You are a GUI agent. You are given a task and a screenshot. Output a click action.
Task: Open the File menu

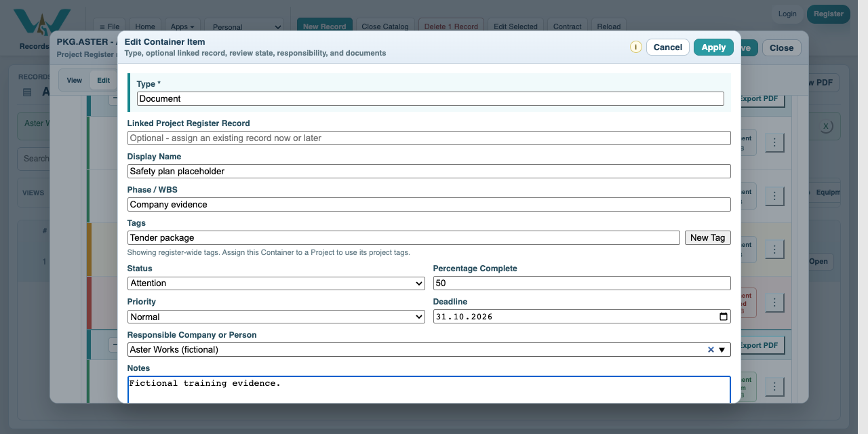tap(109, 27)
